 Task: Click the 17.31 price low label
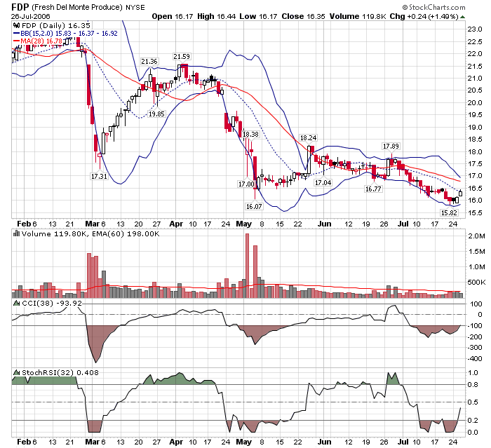99,176
